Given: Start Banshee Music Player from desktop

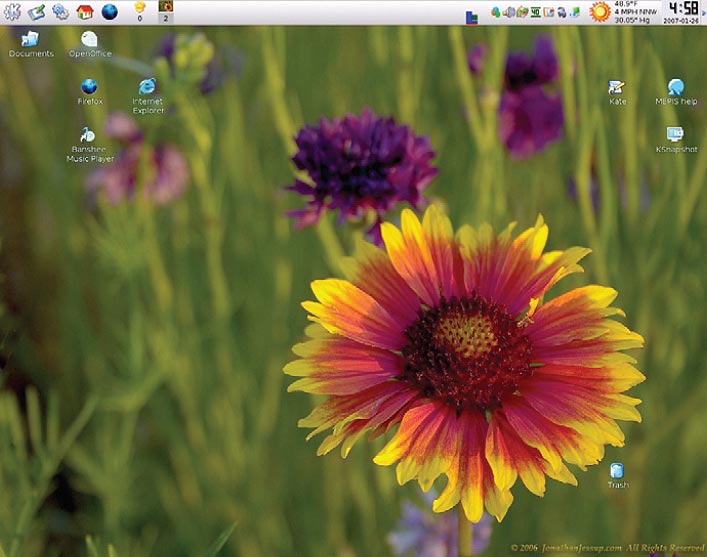Looking at the screenshot, I should tap(89, 135).
